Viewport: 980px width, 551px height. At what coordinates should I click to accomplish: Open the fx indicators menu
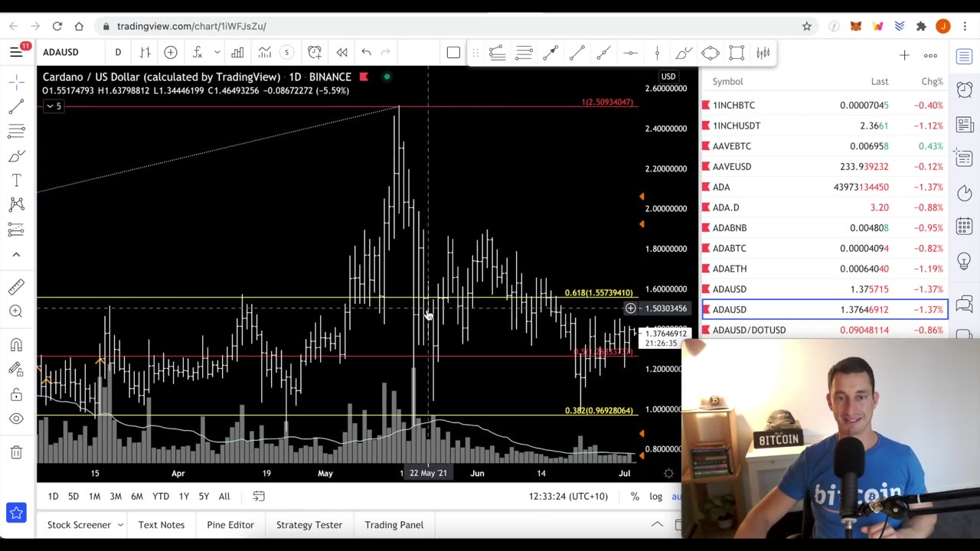click(x=198, y=52)
